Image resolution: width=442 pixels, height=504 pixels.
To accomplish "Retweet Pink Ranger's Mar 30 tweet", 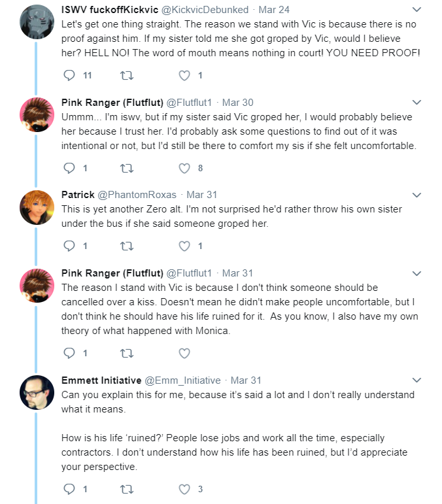I will coord(127,169).
